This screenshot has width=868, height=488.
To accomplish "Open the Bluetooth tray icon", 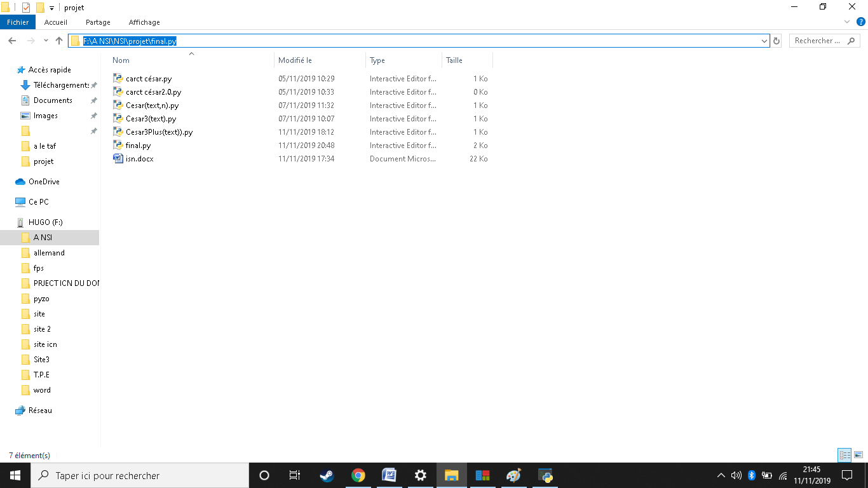I will click(x=751, y=475).
